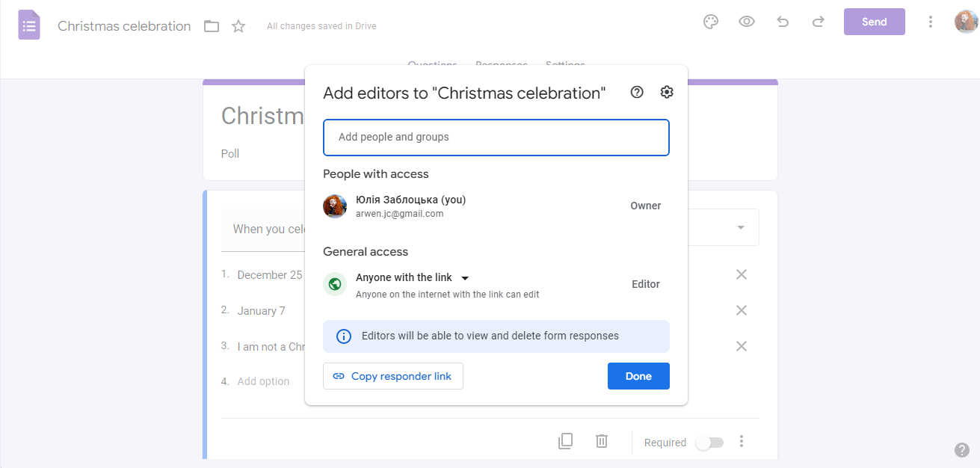Screen dimensions: 980x468
Task: Click the help button at bottom right
Action: coord(962,450)
